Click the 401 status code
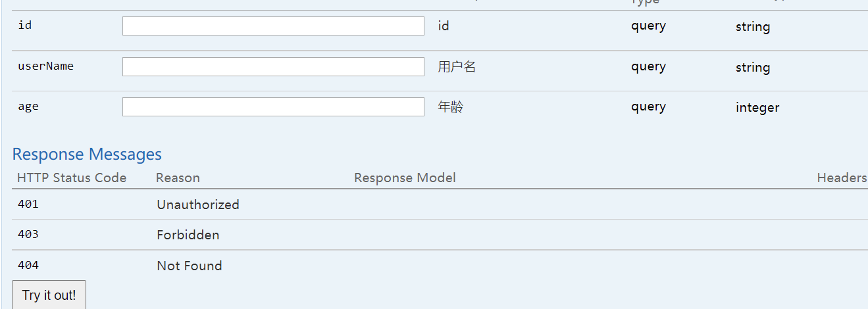 pyautogui.click(x=28, y=204)
